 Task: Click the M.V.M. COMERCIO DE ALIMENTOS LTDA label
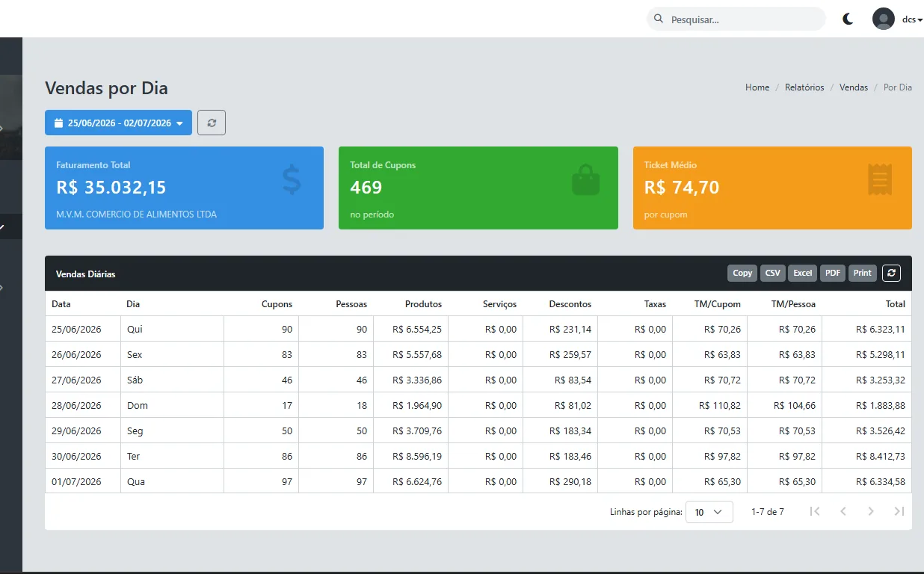(x=136, y=215)
